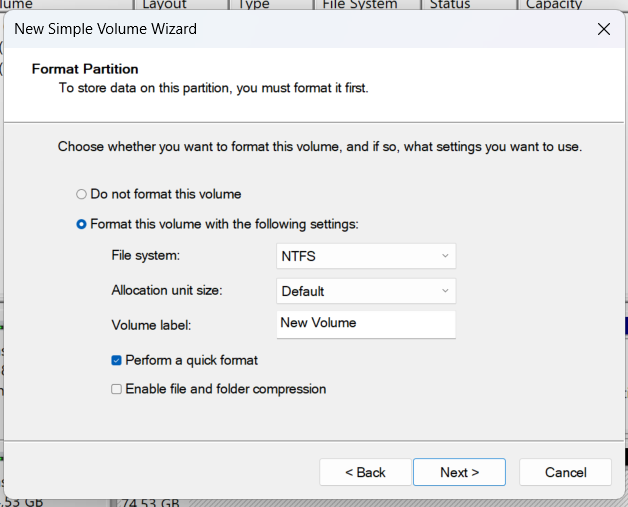Click the 74.53 GB partition in background
Viewport: 628px width, 507px height.
(x=148, y=501)
